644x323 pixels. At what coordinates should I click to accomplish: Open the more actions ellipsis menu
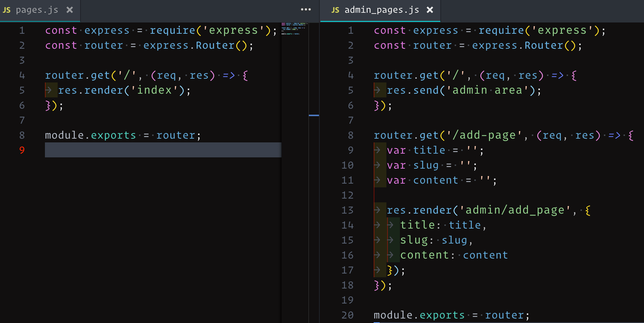click(x=306, y=9)
